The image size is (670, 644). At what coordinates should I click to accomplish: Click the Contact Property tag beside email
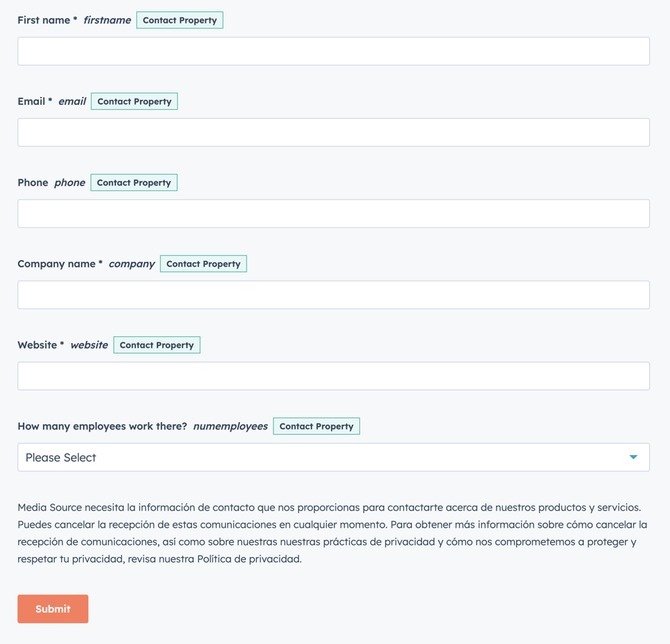coord(134,101)
